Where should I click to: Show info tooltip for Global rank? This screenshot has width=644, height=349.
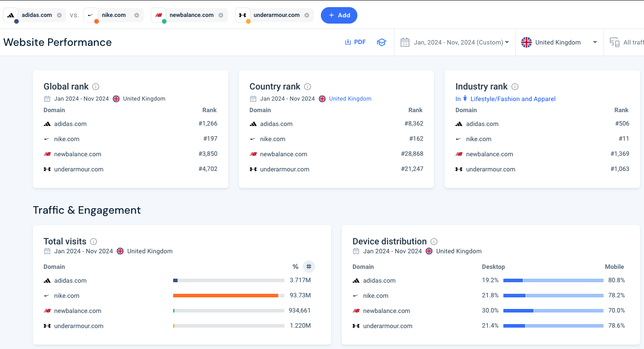96,87
